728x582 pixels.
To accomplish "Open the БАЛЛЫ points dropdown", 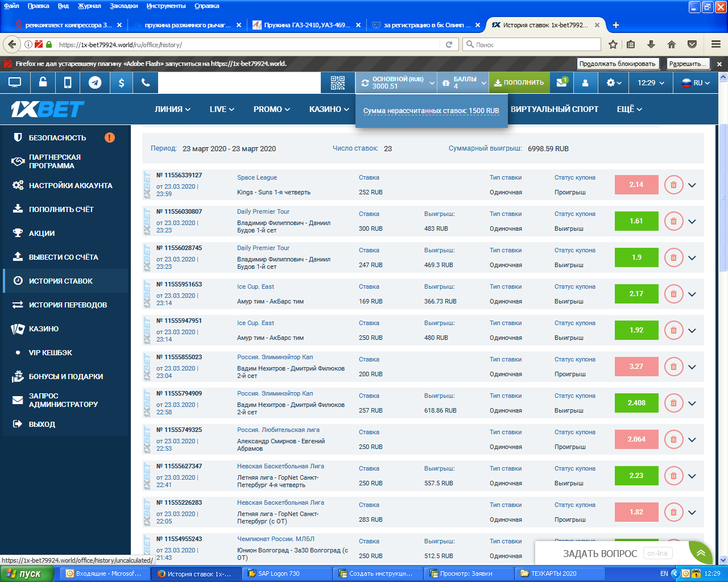I will 464,83.
